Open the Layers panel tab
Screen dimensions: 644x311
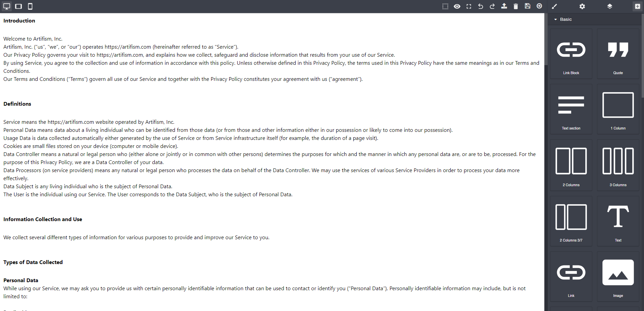[610, 6]
